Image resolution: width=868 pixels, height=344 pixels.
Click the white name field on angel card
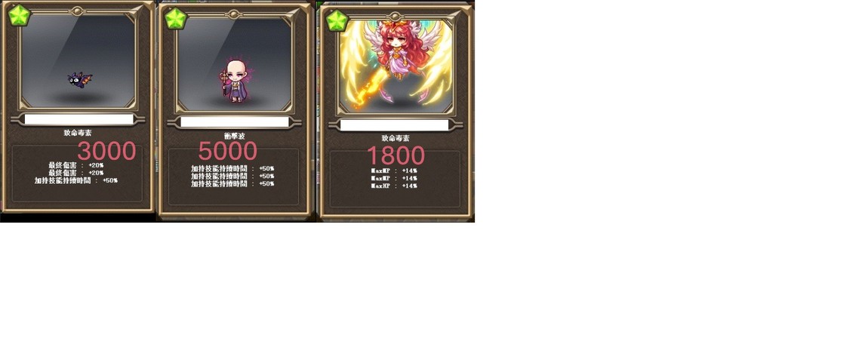pos(394,125)
